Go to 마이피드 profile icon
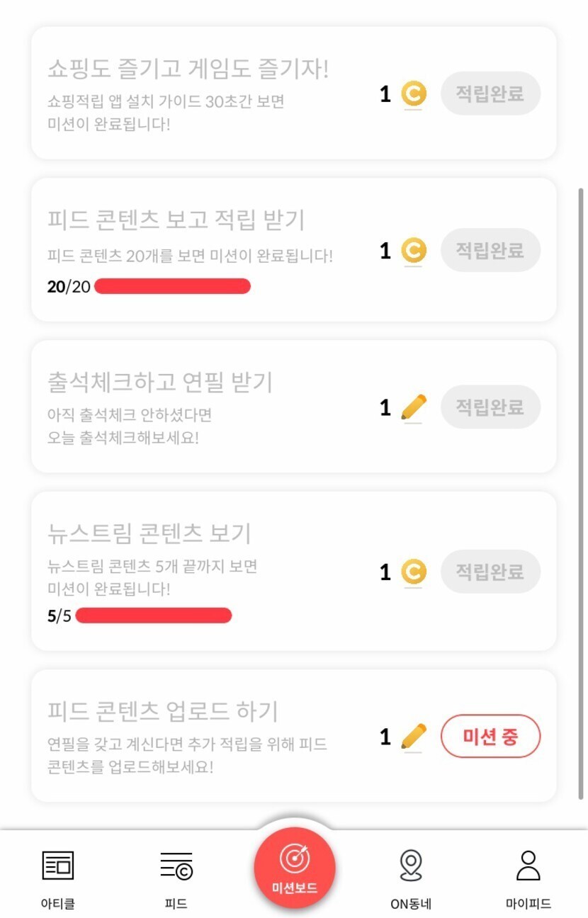Screen dimensions: 588x918 point(528,866)
